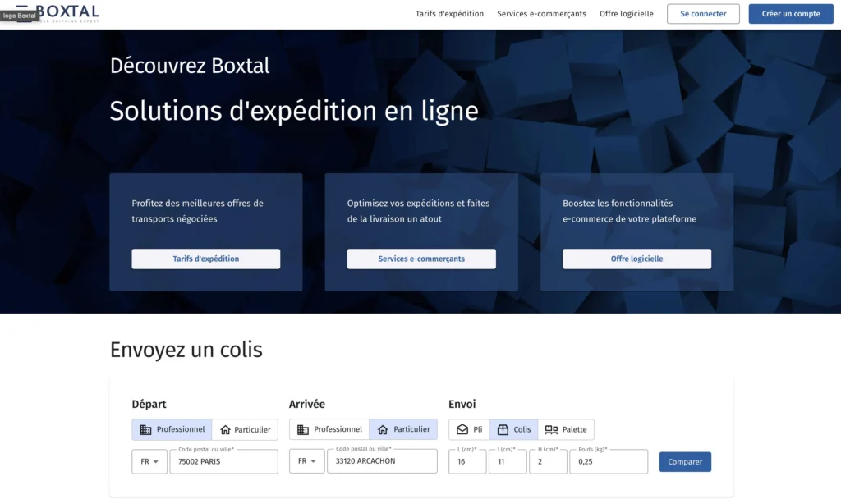Choose Pli shipment type
Viewport: 841px width, 504px height.
[x=469, y=429]
